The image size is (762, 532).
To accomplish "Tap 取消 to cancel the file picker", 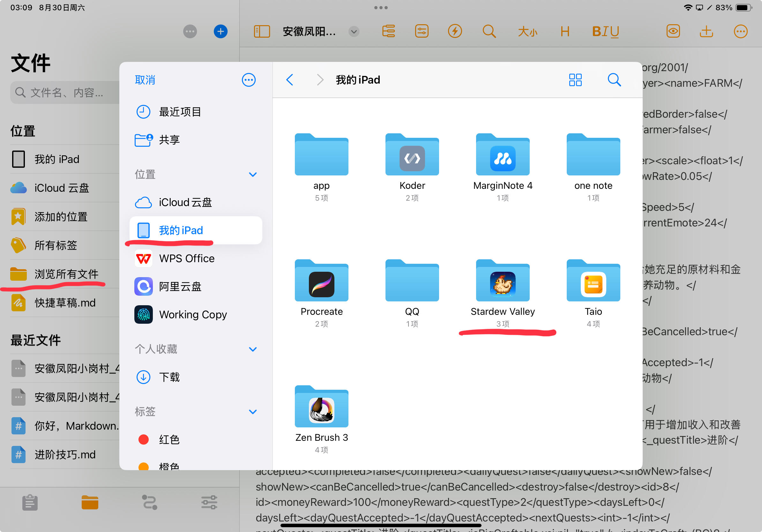I will pos(145,80).
